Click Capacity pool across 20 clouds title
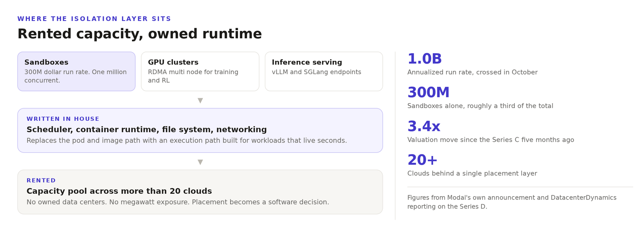The image size is (644, 228). (x=119, y=191)
